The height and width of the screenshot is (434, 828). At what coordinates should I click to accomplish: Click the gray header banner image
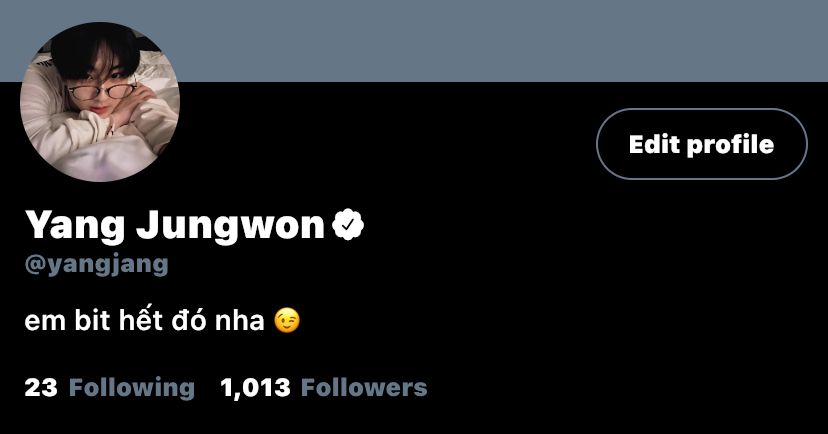point(502,41)
